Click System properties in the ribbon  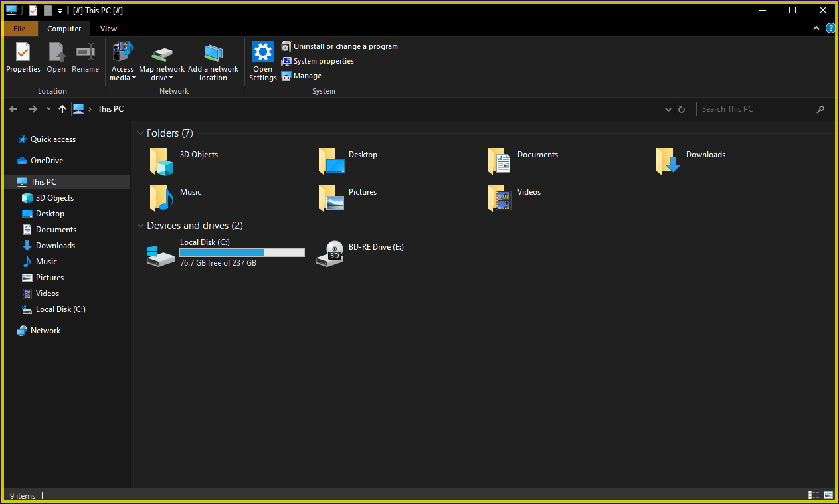[318, 61]
